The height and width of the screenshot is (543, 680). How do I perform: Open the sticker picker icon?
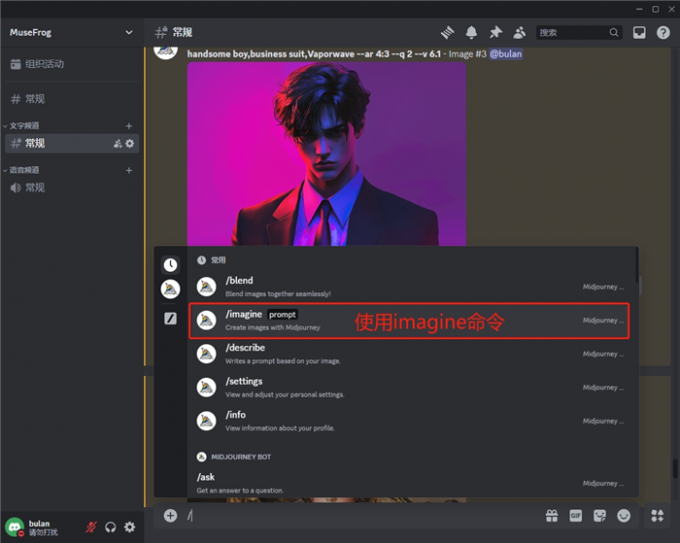click(600, 516)
